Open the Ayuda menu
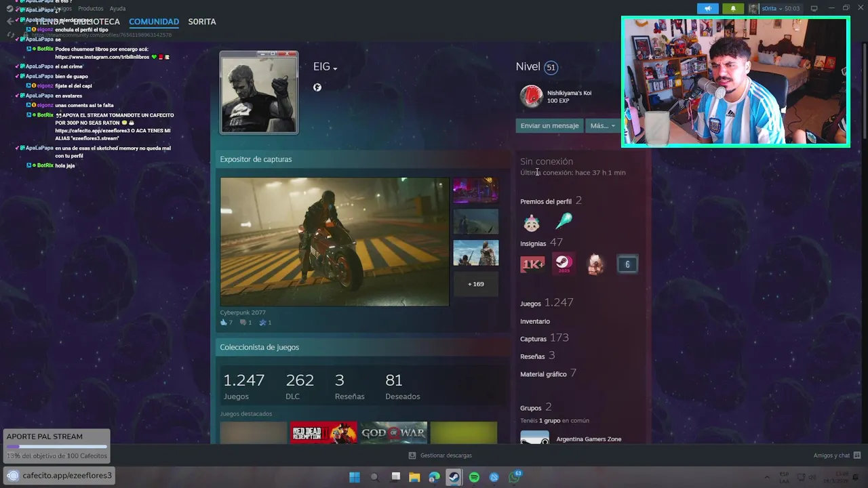Viewport: 868px width, 488px height. click(x=117, y=9)
